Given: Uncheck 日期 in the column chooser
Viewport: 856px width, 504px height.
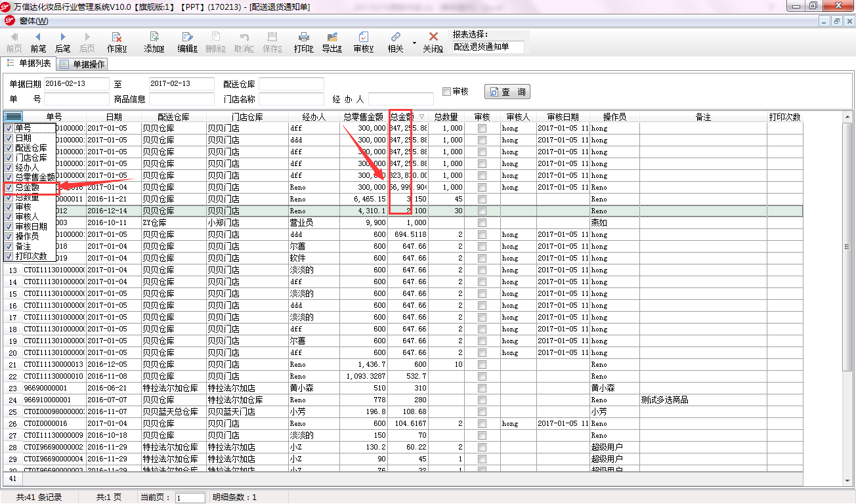Looking at the screenshot, I should 9,138.
